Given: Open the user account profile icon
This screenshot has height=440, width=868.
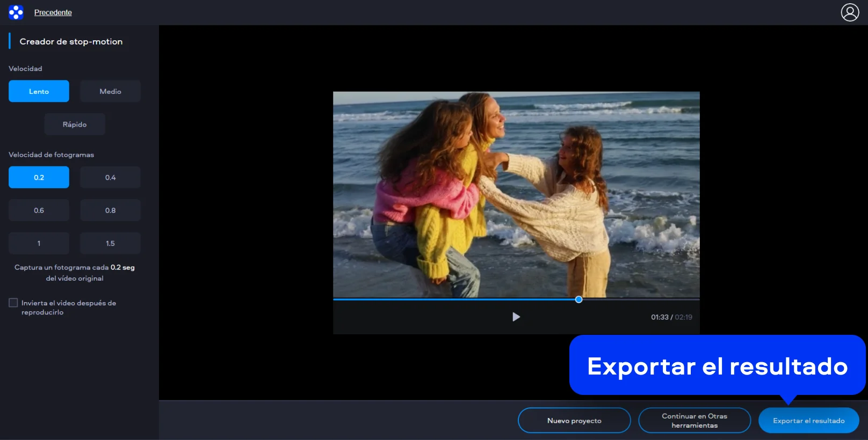Looking at the screenshot, I should pyautogui.click(x=850, y=12).
